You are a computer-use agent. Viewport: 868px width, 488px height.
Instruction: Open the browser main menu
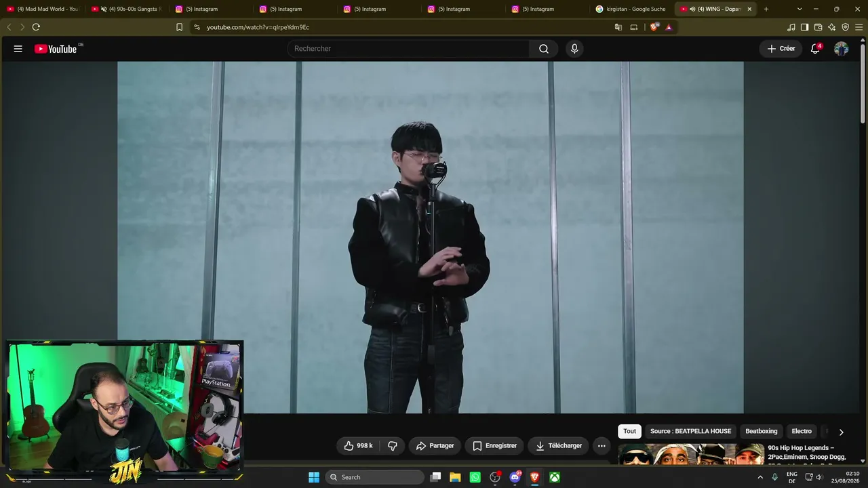click(859, 27)
